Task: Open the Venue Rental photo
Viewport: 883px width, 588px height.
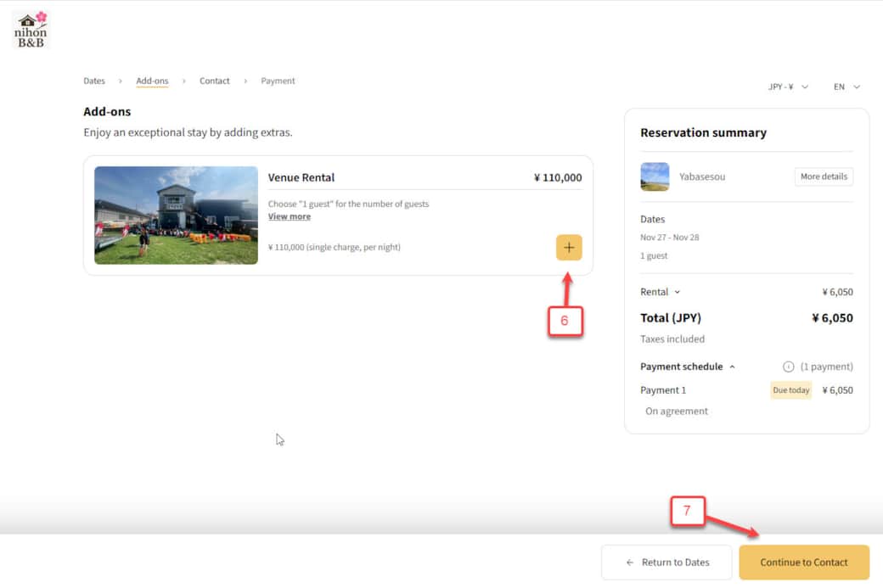Action: coord(176,216)
